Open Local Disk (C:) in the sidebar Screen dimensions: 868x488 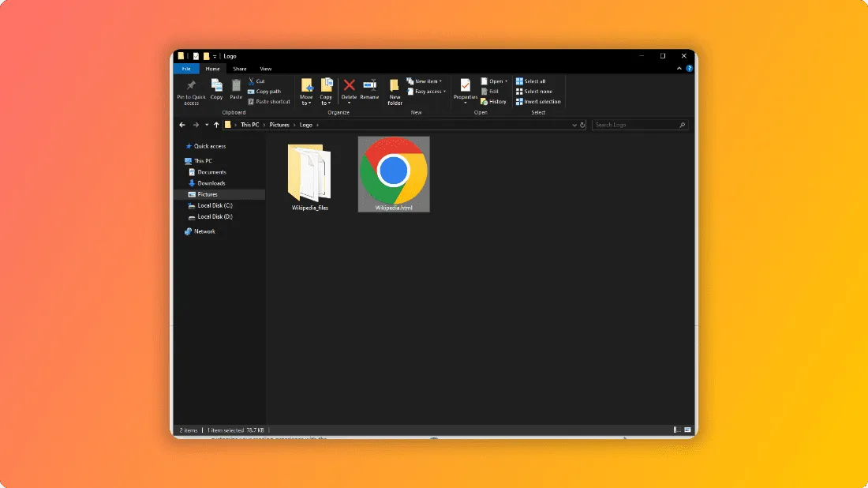coord(211,205)
